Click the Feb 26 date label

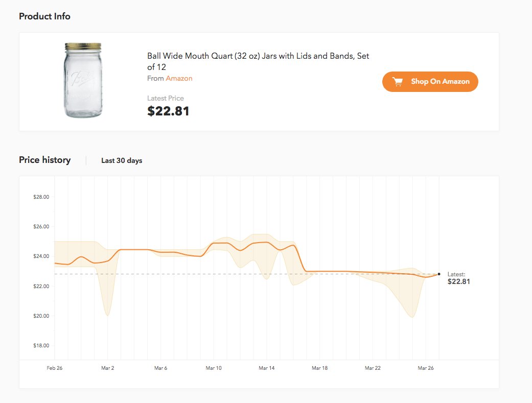coord(55,368)
